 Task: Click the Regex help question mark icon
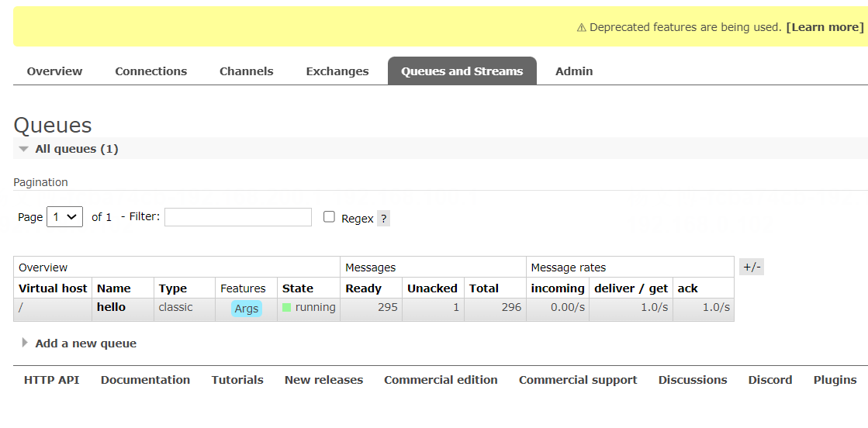383,219
